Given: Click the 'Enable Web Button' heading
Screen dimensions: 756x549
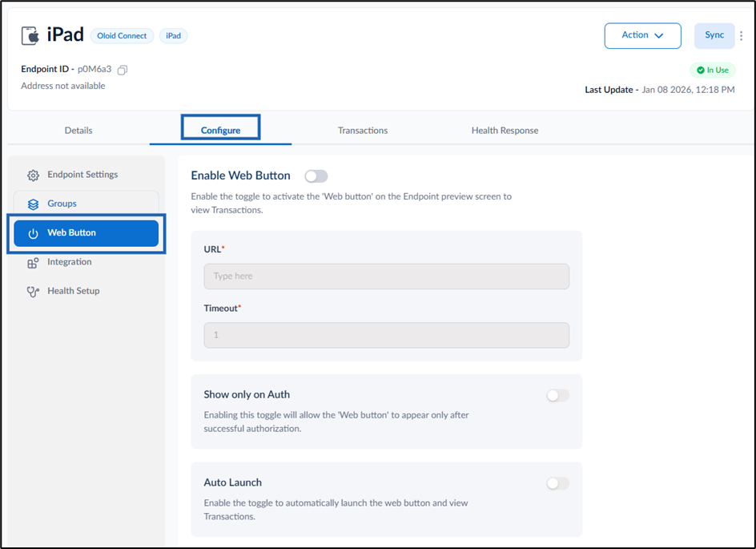Looking at the screenshot, I should 240,176.
